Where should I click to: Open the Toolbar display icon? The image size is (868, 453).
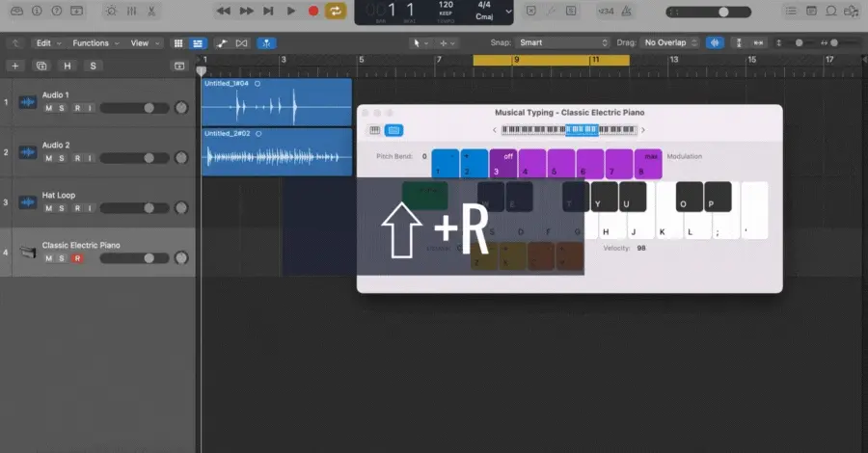coord(77,11)
